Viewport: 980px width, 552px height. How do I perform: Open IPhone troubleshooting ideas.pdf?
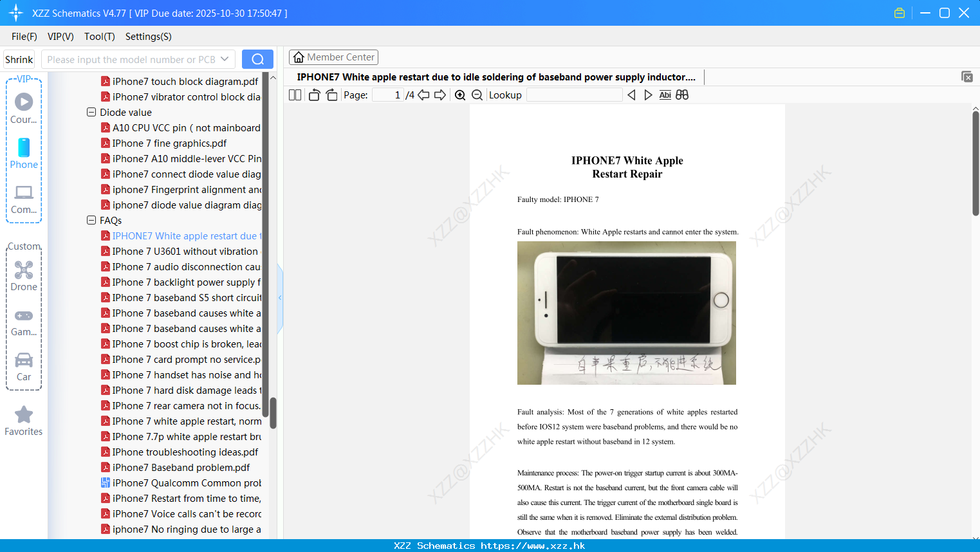click(x=180, y=452)
